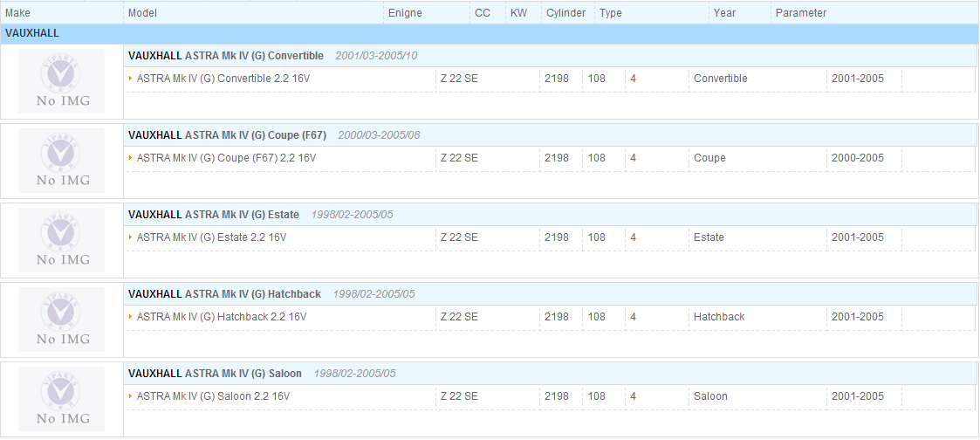Click Saloon date range 1998/02-2005/05
This screenshot has height=440, width=980.
tap(354, 373)
